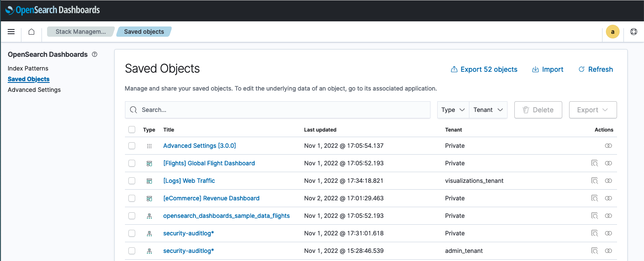
Task: Open Advanced Settings in the sidebar
Action: tap(34, 90)
